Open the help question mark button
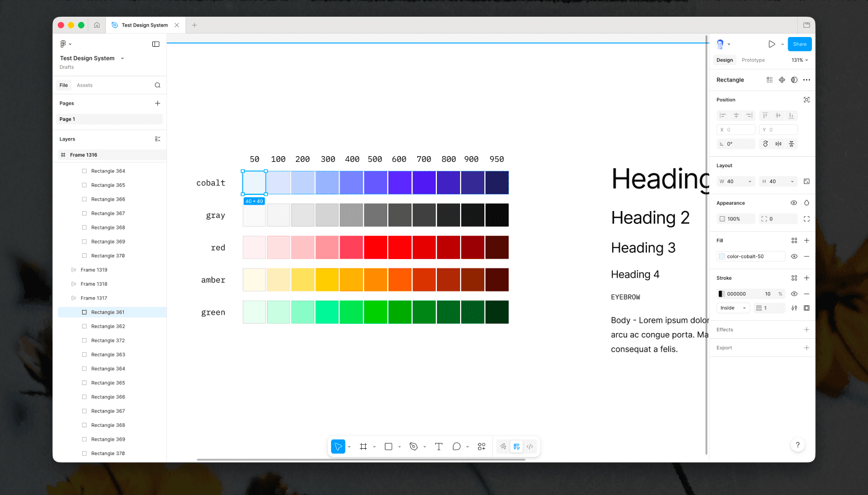 797,445
